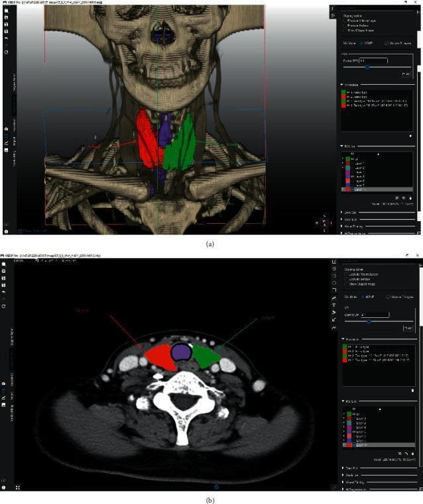Click the undo arrow icon in the top window's left toolbar
Screen dimensions: 423x504
(x=7, y=38)
